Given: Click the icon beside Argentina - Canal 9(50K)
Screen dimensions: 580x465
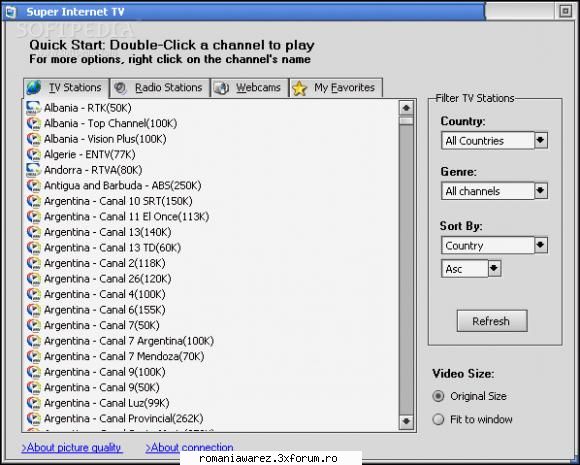Looking at the screenshot, I should pyautogui.click(x=33, y=388).
